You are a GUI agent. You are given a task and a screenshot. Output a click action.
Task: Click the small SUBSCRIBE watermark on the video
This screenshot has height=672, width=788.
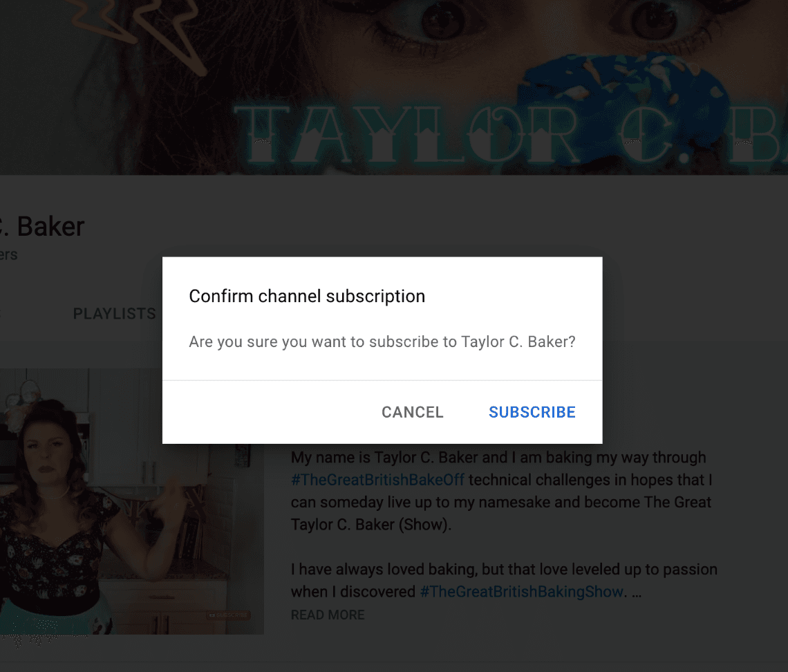pyautogui.click(x=228, y=615)
